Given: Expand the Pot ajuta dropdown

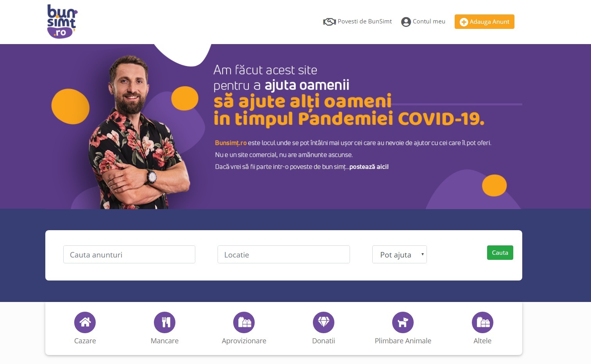Looking at the screenshot, I should (399, 254).
